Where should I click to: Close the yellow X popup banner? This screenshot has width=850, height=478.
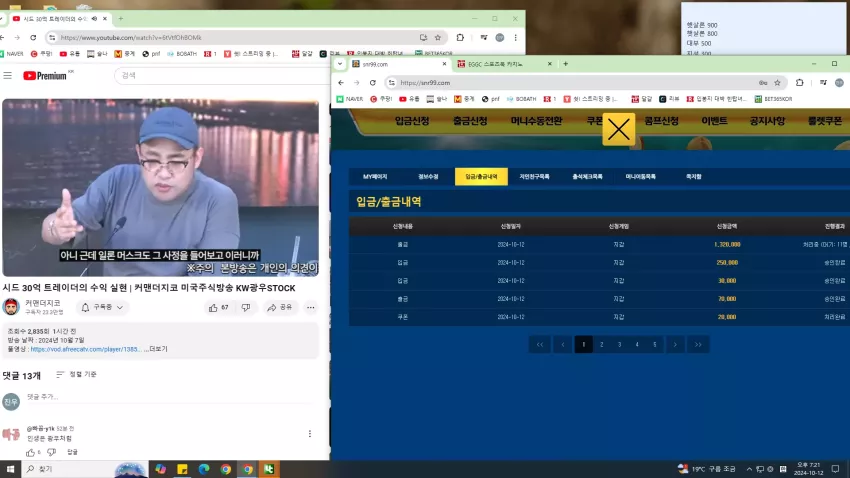[x=619, y=130]
